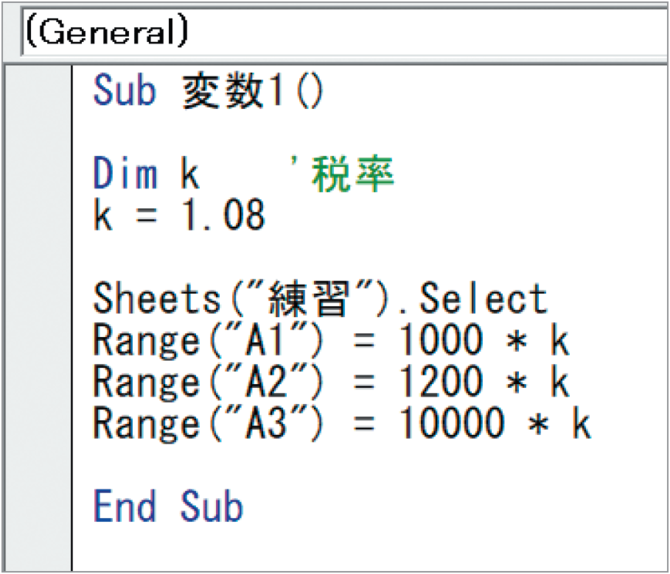Click the gray margin indicator bar

[x=39, y=318]
